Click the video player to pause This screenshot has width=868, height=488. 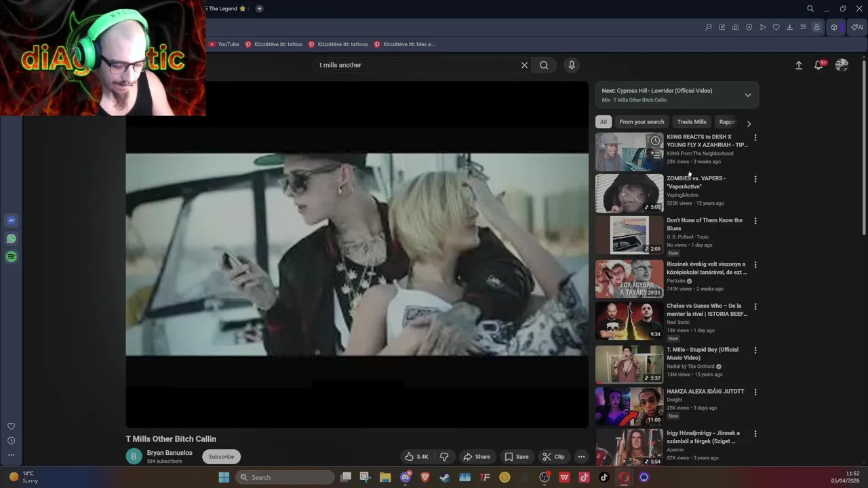coord(357,254)
